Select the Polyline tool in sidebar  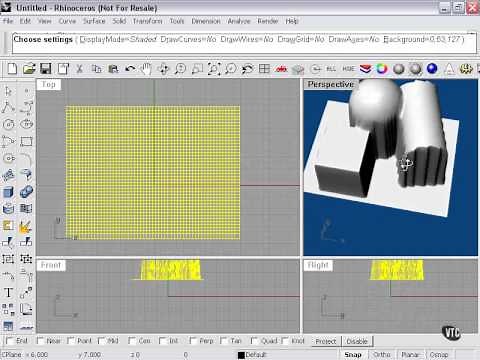coord(8,107)
